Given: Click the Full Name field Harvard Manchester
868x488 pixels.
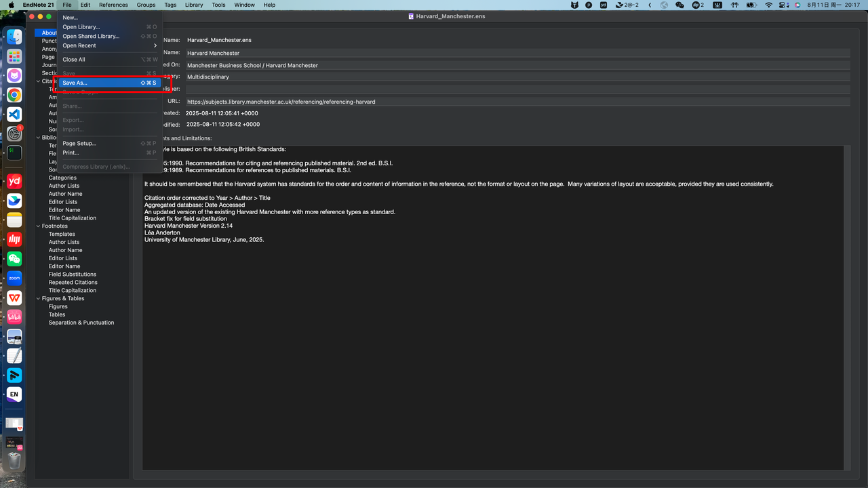Looking at the screenshot, I should (517, 53).
